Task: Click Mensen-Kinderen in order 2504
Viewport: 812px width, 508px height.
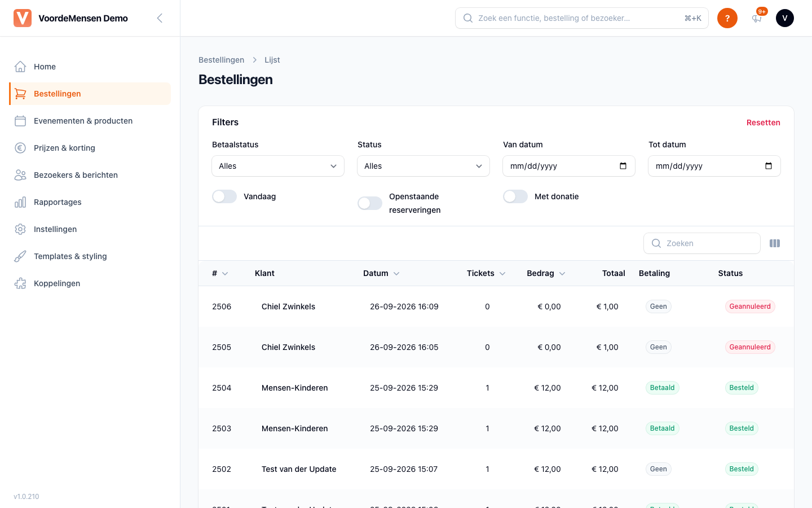Action: coord(295,388)
